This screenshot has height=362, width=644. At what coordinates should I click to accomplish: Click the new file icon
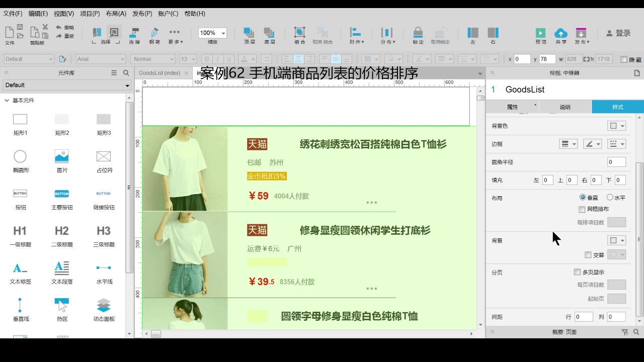pyautogui.click(x=9, y=32)
